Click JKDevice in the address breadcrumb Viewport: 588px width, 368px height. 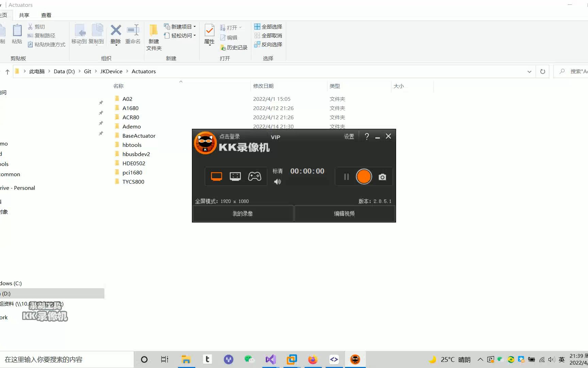(111, 71)
